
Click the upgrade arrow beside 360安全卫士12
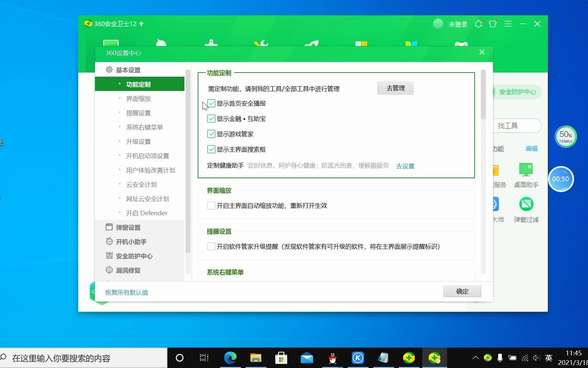[142, 24]
